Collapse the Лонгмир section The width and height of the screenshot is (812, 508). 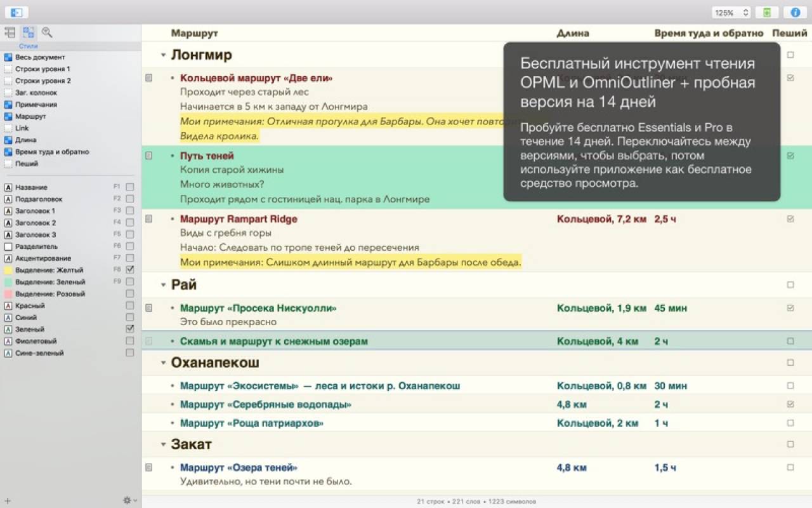point(163,55)
